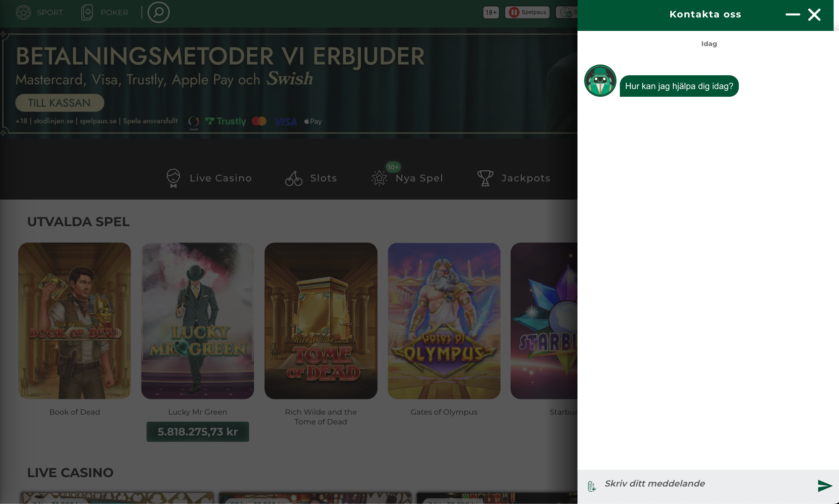Click the Slots cherries icon

(293, 178)
